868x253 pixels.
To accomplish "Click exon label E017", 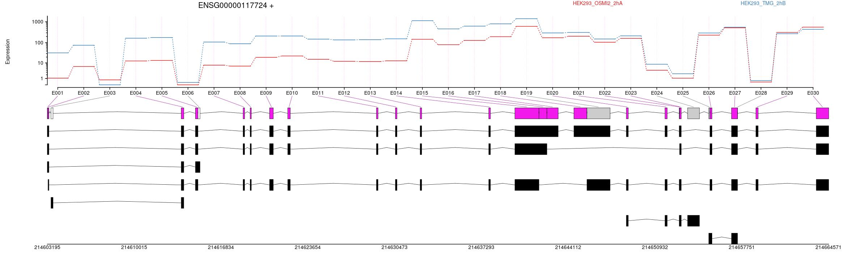I will point(474,93).
